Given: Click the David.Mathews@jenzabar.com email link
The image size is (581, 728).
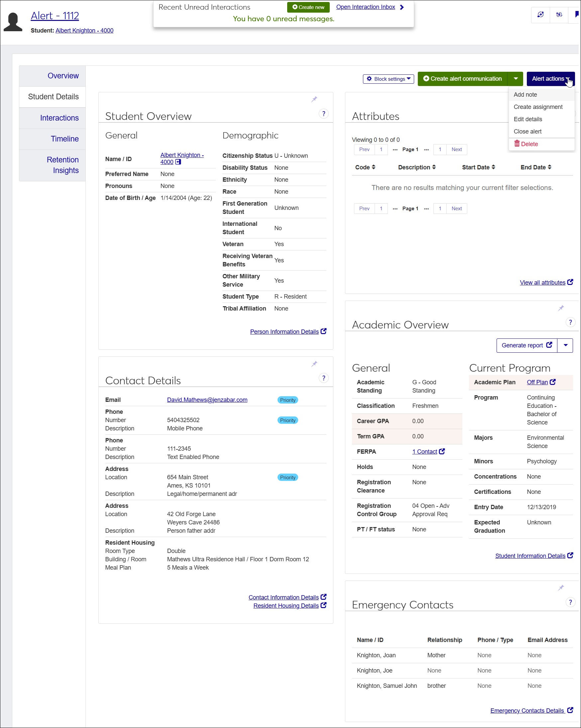Looking at the screenshot, I should 207,400.
